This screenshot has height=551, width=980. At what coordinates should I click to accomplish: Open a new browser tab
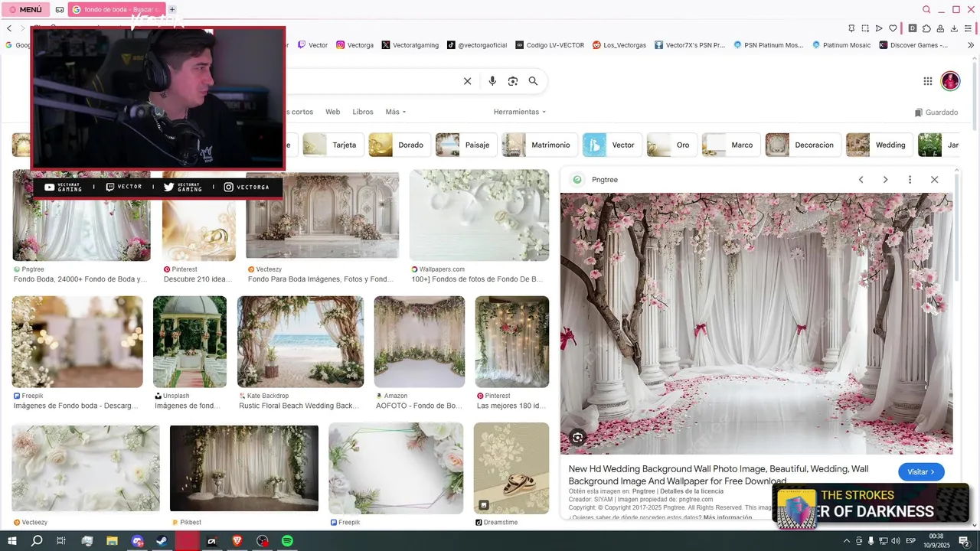(x=172, y=9)
